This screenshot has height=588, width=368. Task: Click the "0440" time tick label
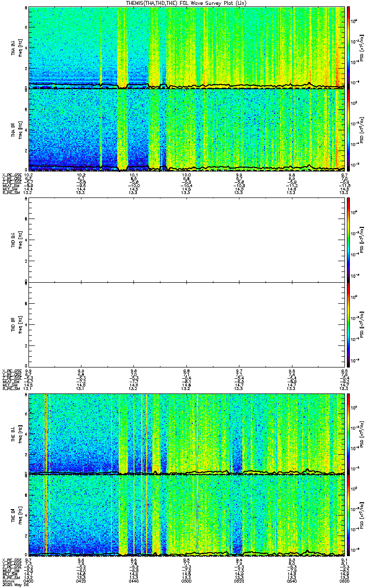[x=134, y=581]
